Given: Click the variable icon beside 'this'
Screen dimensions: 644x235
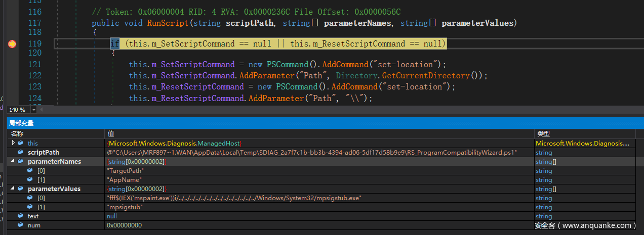Looking at the screenshot, I should [x=20, y=144].
